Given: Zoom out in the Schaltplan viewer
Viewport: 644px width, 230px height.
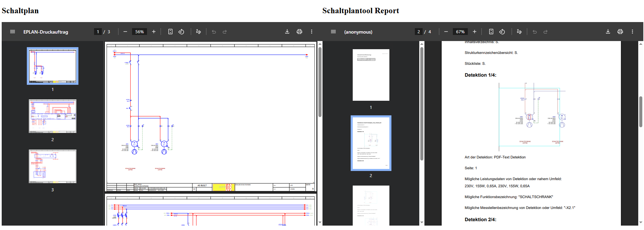Looking at the screenshot, I should [x=125, y=32].
